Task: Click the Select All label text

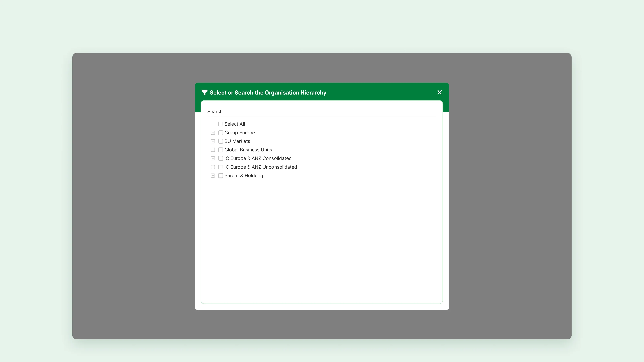Action: (x=234, y=124)
